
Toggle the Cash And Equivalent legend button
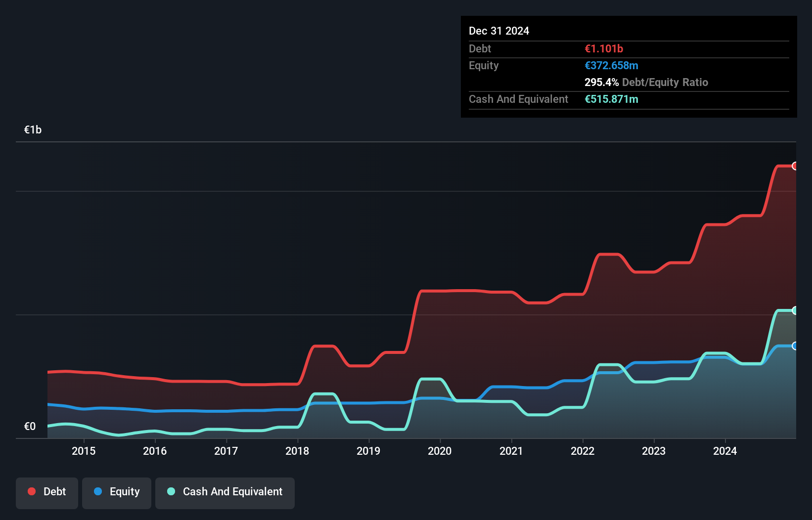[225, 493]
